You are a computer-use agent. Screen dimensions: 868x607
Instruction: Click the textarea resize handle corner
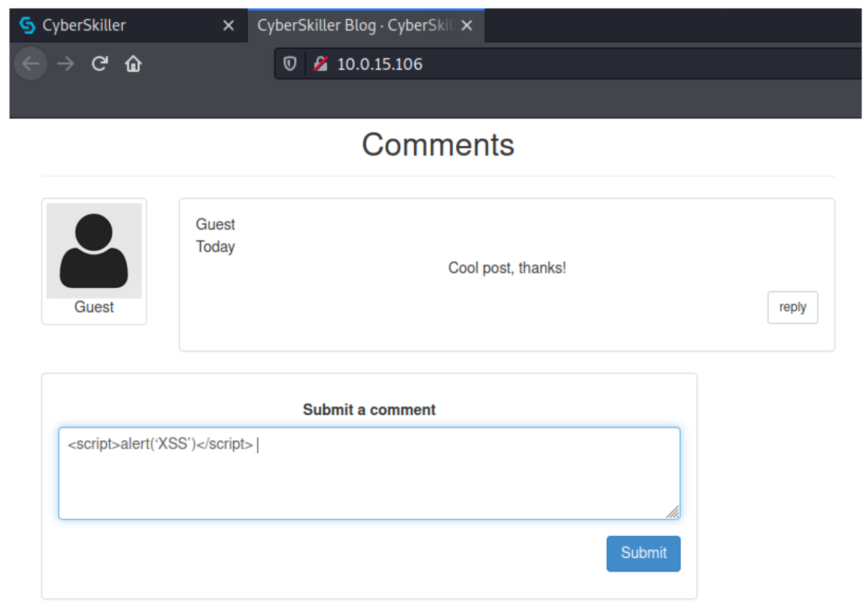coord(673,512)
